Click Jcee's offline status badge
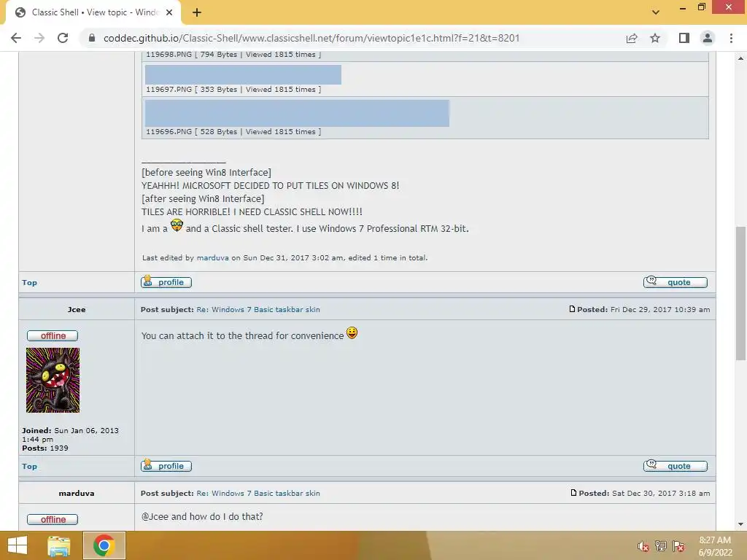Image resolution: width=747 pixels, height=560 pixels. coord(53,335)
